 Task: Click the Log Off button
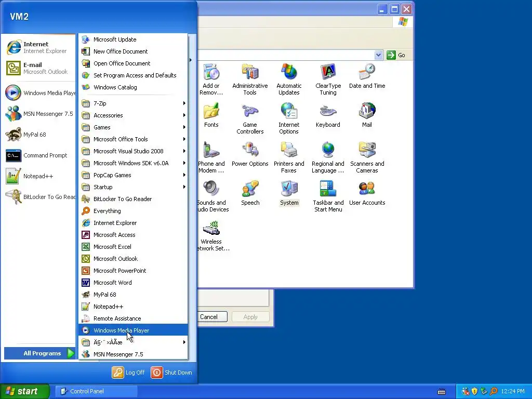128,373
